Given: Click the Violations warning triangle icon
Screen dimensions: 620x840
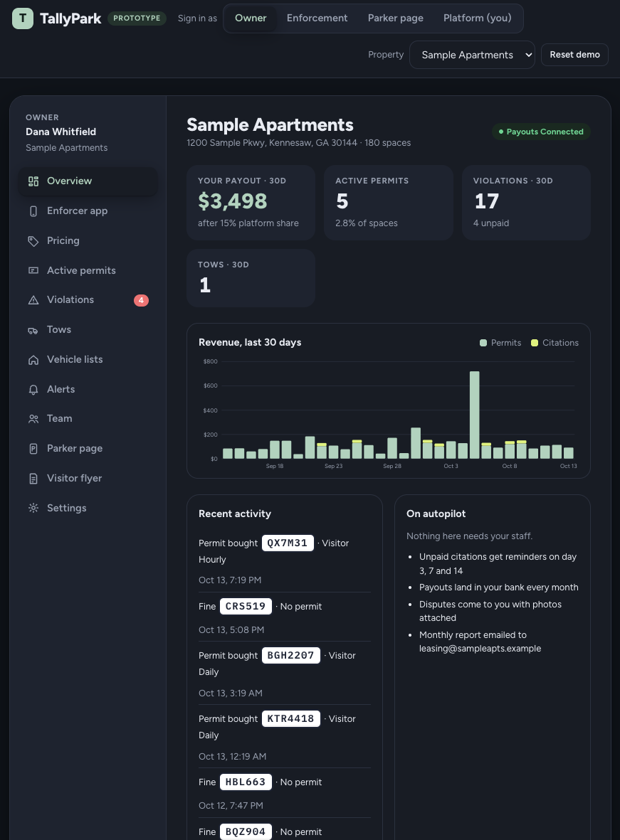Looking at the screenshot, I should click(x=33, y=300).
